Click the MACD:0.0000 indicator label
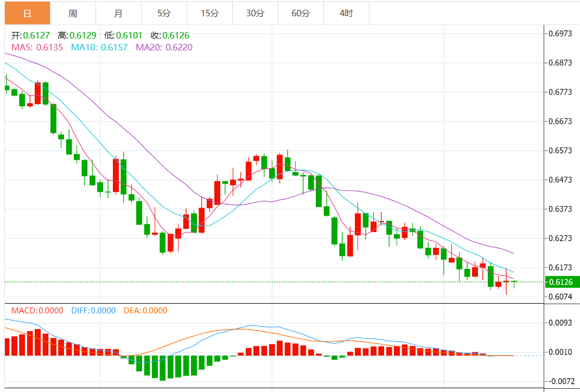 pyautogui.click(x=37, y=311)
